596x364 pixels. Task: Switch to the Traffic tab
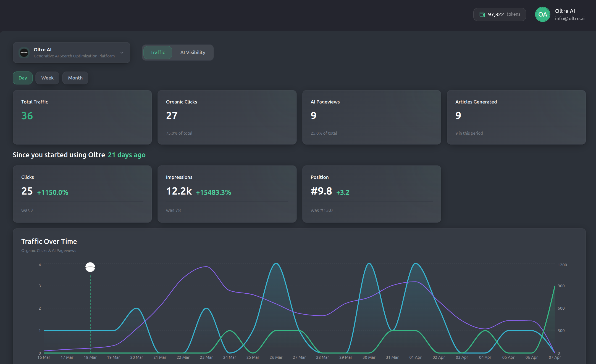[157, 52]
